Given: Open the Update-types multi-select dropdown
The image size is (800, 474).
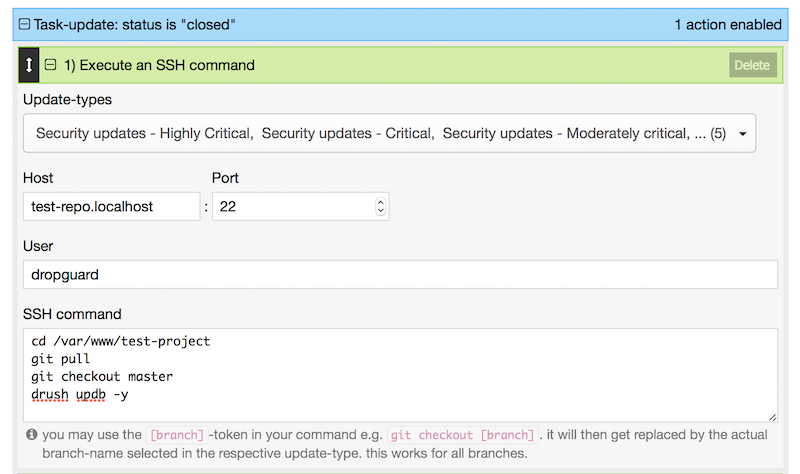Looking at the screenshot, I should [380, 133].
